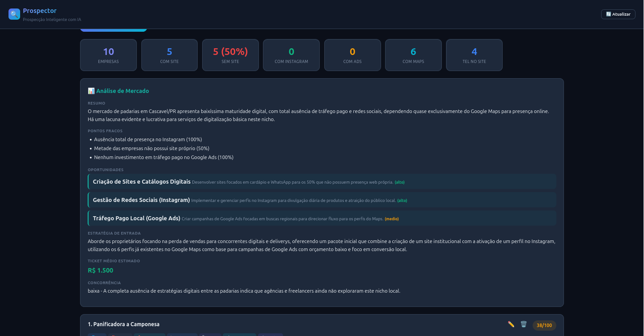The width and height of the screenshot is (644, 336).
Task: Click the 0 Com Ads stat card
Action: click(352, 55)
